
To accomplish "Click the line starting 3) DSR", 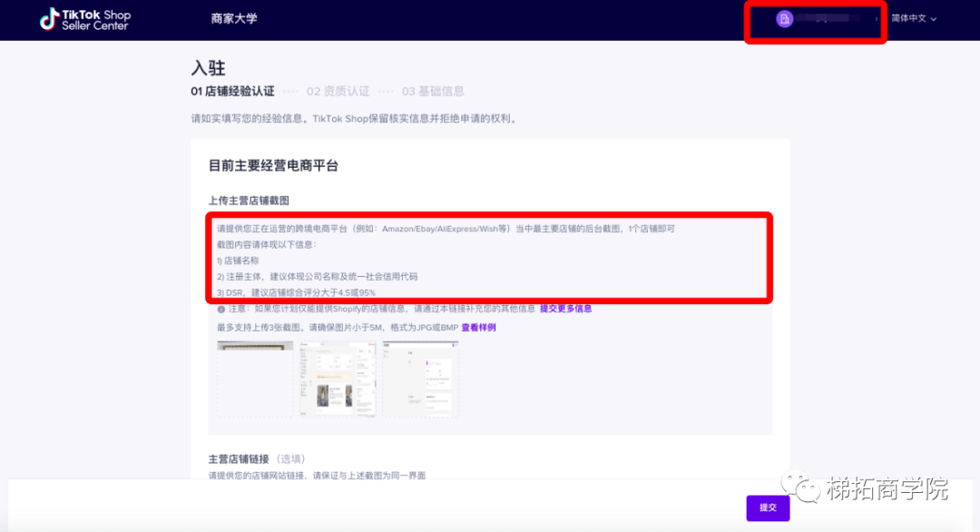I will point(296,292).
